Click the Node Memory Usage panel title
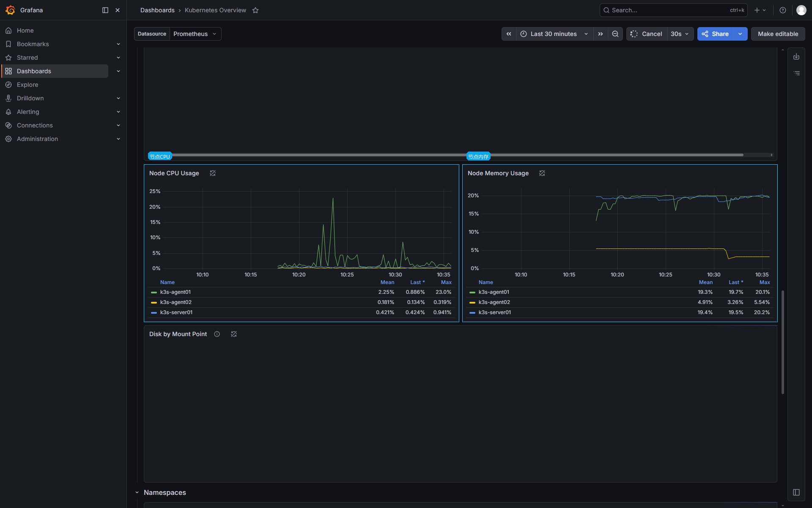Image resolution: width=812 pixels, height=508 pixels. pyautogui.click(x=498, y=173)
